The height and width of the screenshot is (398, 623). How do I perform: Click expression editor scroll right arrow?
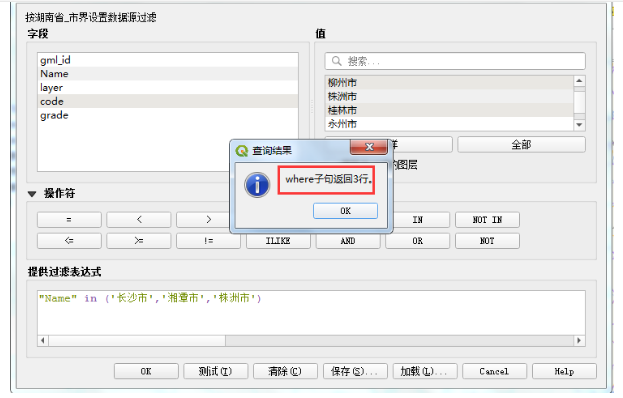tap(579, 340)
